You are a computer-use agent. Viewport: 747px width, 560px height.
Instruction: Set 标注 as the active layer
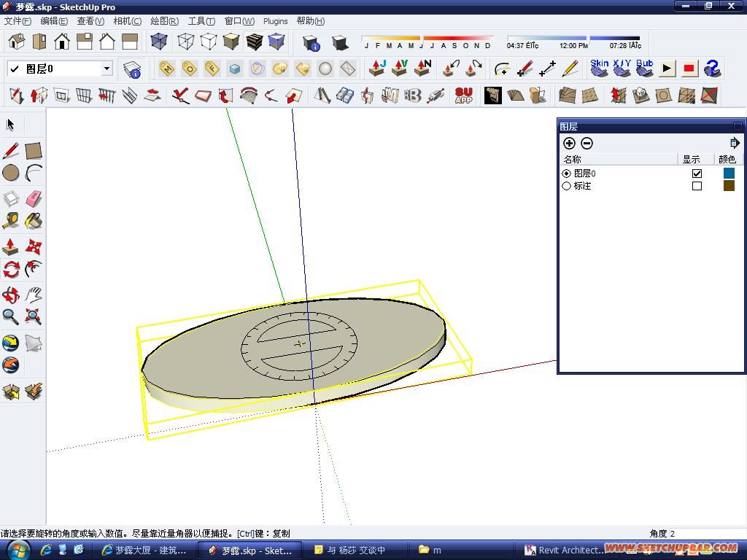(566, 186)
